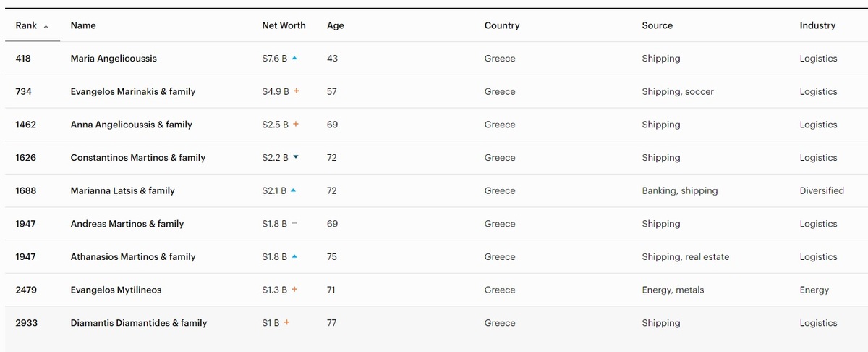Sort table by Name column header
Image resolution: width=868 pixels, height=352 pixels.
pyautogui.click(x=83, y=25)
